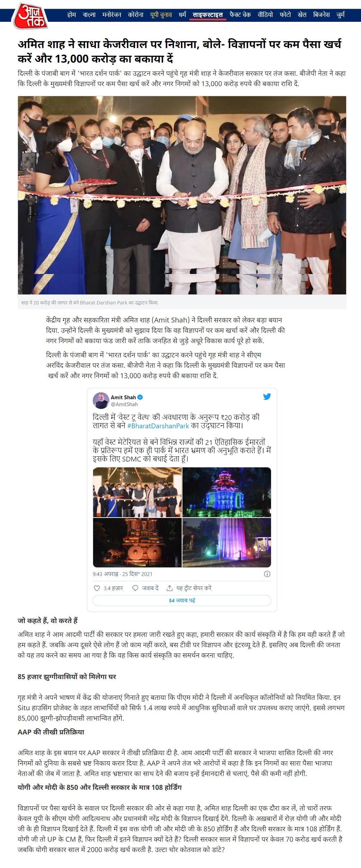Viewport: 361px width, 868px height.
Task: Switch to the लाइफस्टाइल section
Action: pos(208,15)
